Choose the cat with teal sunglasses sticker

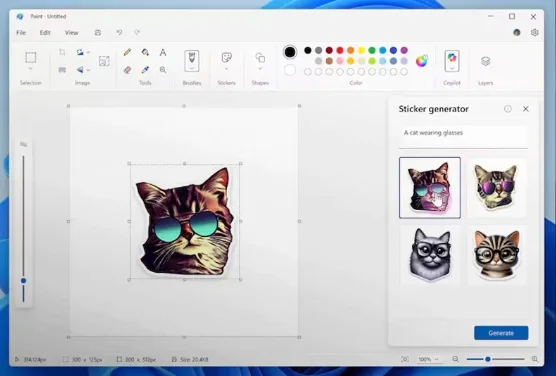tap(430, 188)
